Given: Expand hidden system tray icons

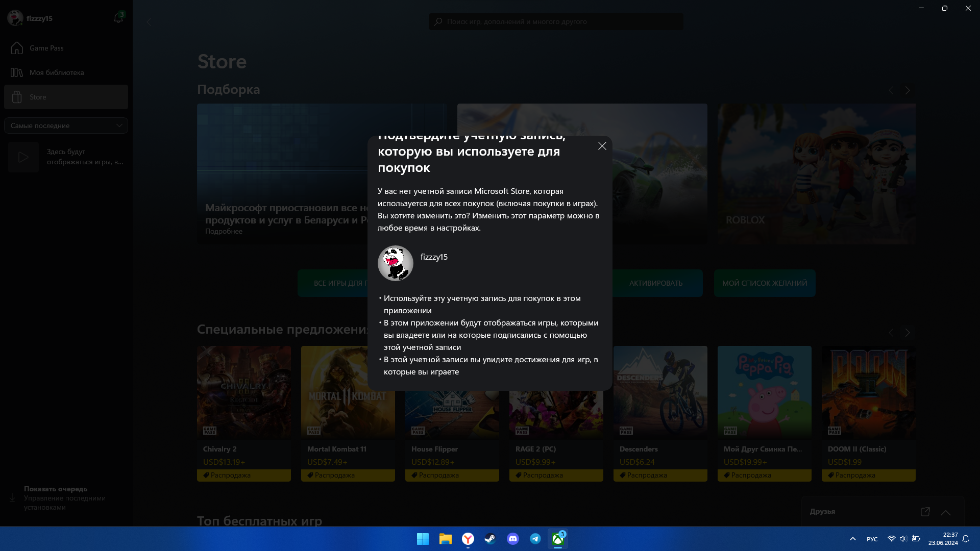Looking at the screenshot, I should coord(852,539).
